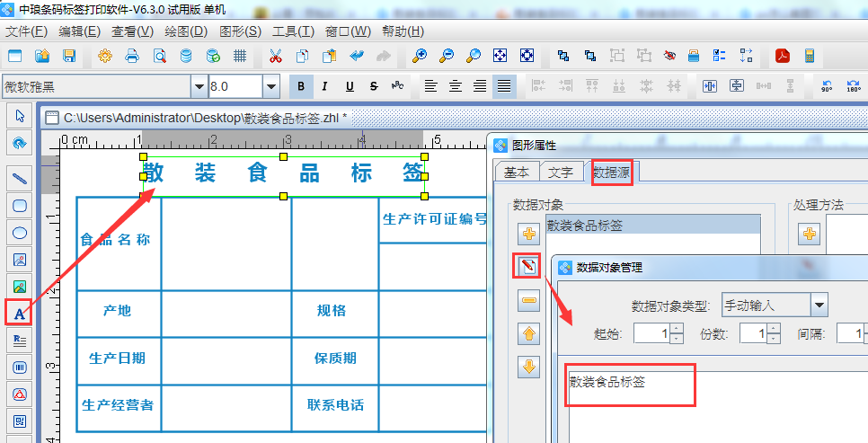
Task: Save the label with the floppy icon
Action: 68,56
